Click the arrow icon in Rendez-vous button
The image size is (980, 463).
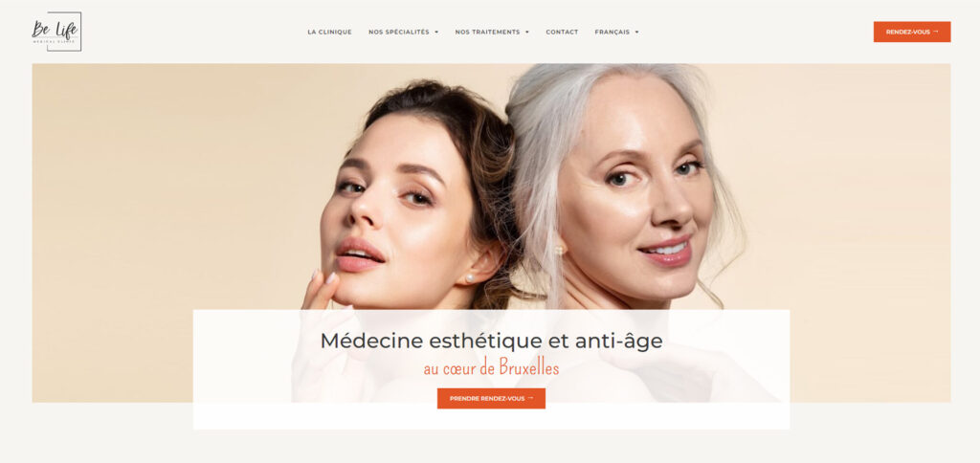pyautogui.click(x=936, y=32)
